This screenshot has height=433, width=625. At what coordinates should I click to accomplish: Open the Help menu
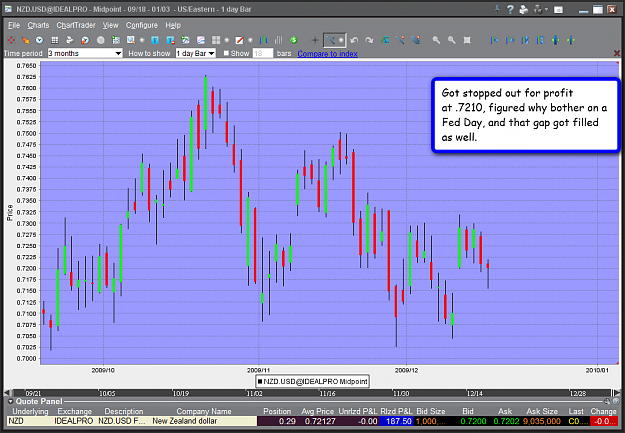pos(173,25)
